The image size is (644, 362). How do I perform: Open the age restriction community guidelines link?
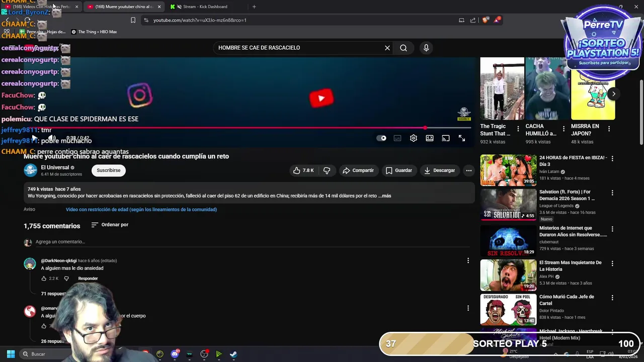click(x=141, y=209)
